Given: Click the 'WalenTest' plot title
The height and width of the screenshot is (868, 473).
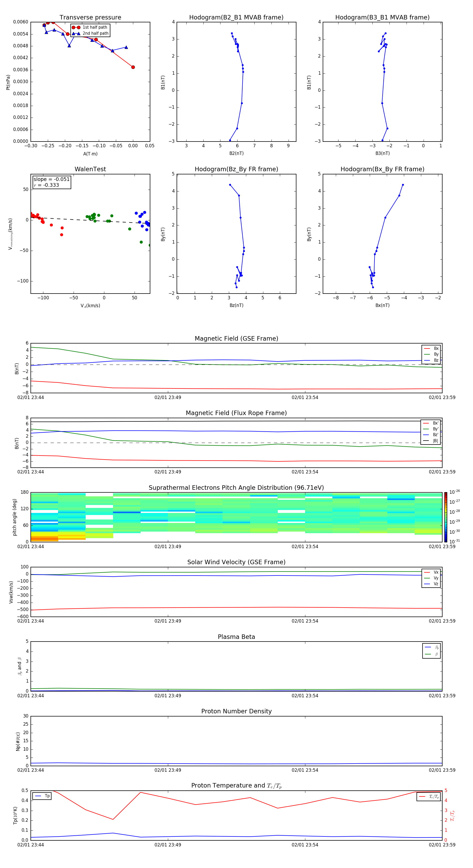Looking at the screenshot, I should point(90,169).
